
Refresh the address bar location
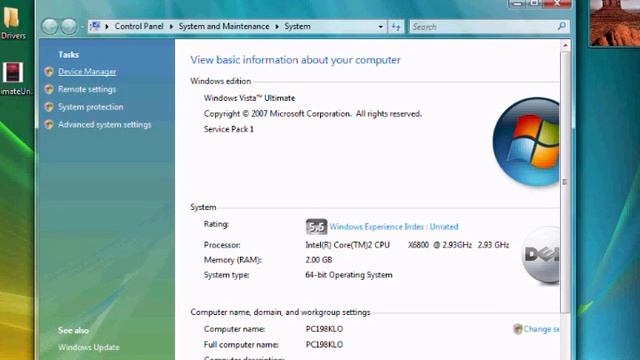click(396, 27)
